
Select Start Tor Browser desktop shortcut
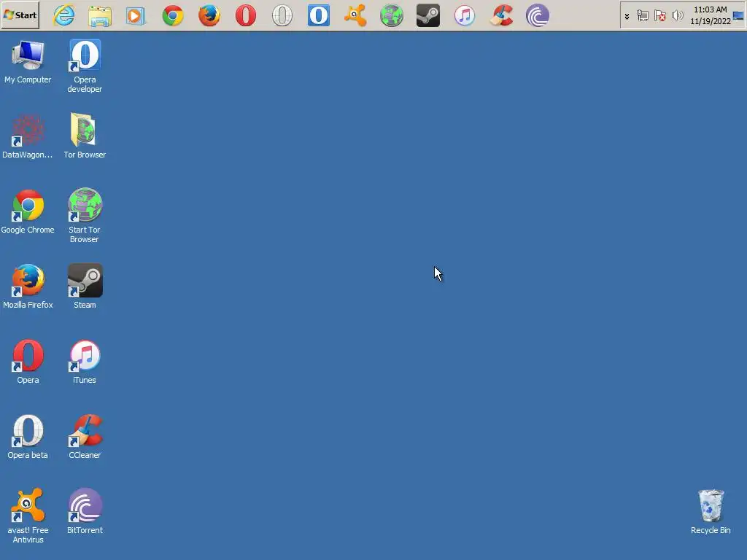85,216
